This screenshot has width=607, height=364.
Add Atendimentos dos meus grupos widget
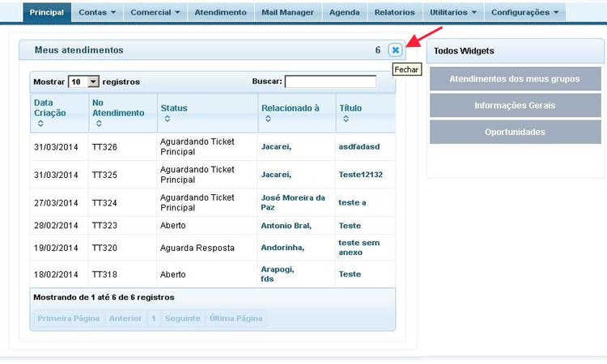click(515, 79)
